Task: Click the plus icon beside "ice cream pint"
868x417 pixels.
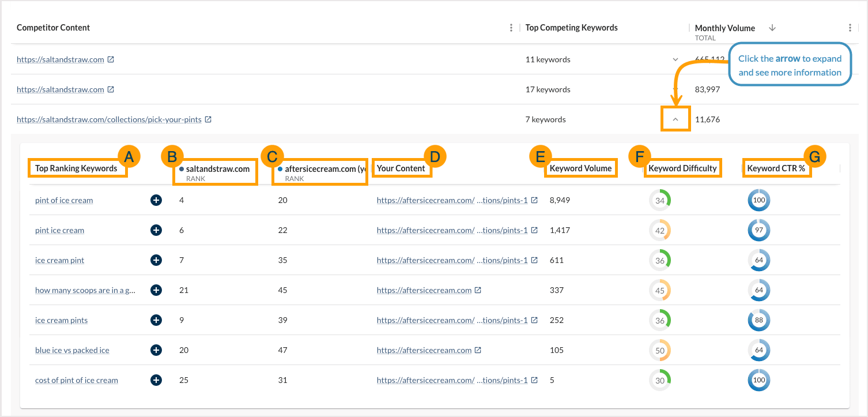Action: click(156, 260)
